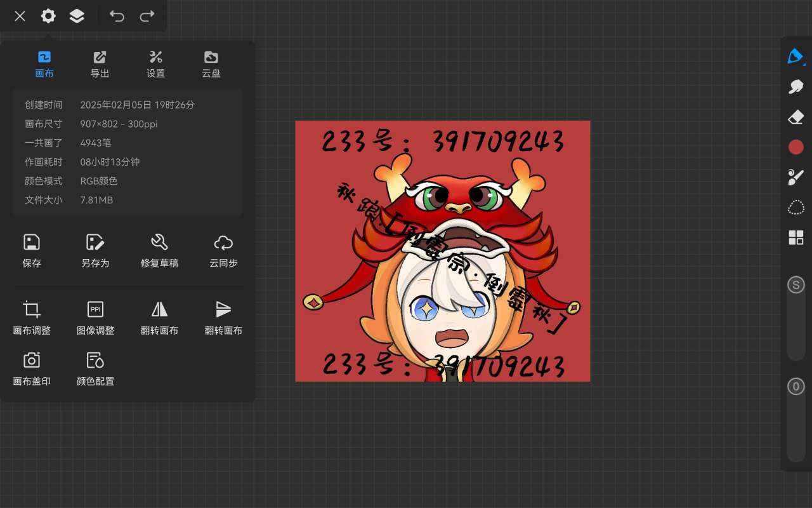Click the brush size S slider
812x508 pixels.
pyautogui.click(x=796, y=284)
